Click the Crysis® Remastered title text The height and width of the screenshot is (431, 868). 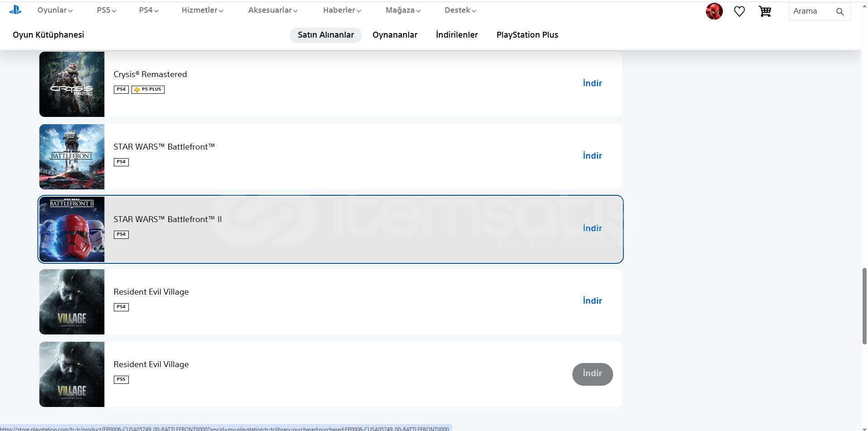pos(150,74)
